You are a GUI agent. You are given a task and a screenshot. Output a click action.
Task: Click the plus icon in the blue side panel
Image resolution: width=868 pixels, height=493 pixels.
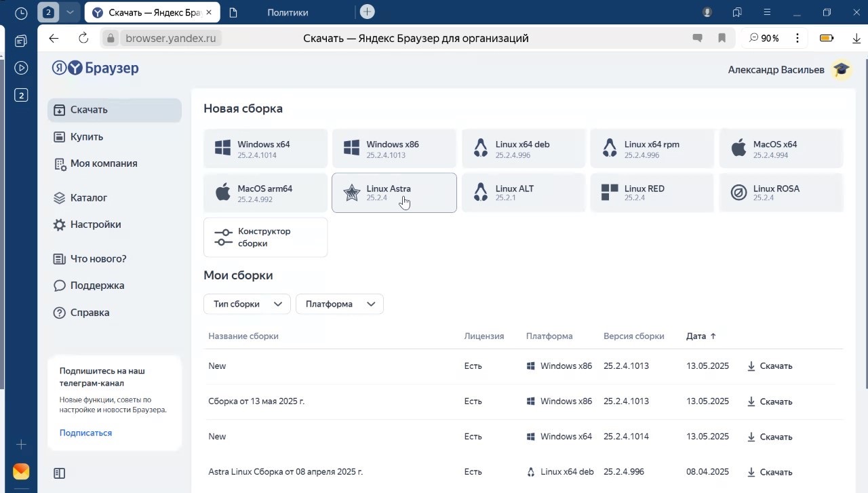point(21,445)
